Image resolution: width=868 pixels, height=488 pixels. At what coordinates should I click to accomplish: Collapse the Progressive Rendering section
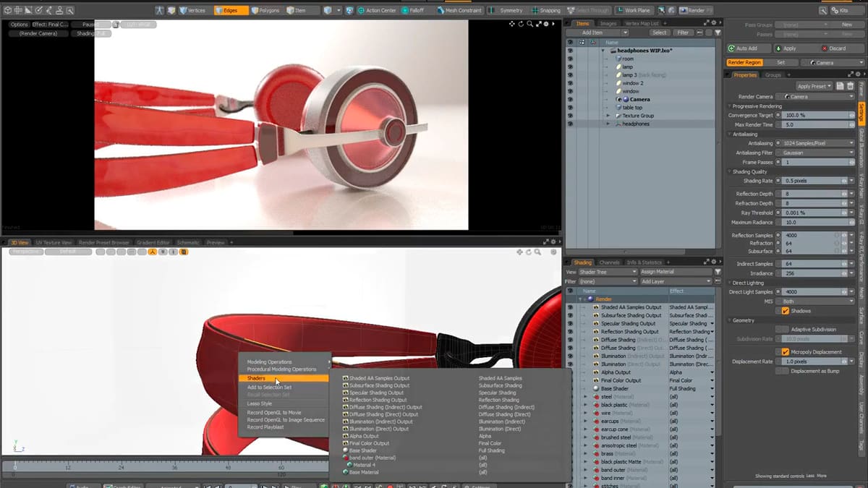pyautogui.click(x=730, y=106)
